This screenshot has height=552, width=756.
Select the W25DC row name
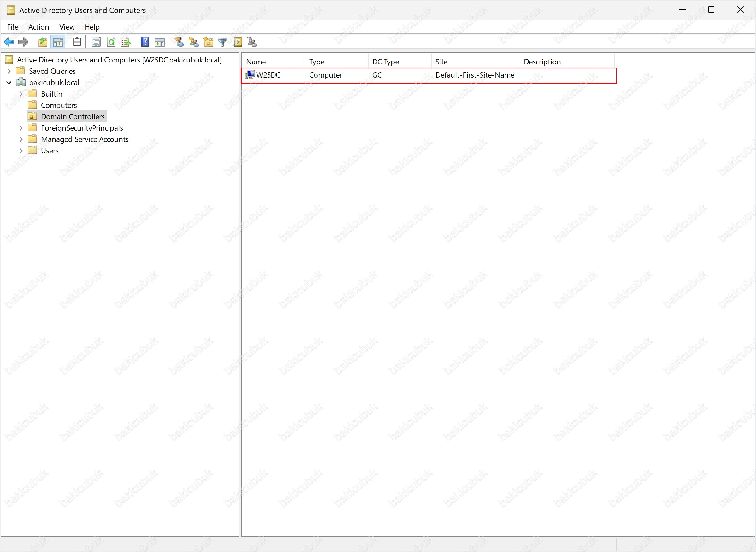point(269,75)
